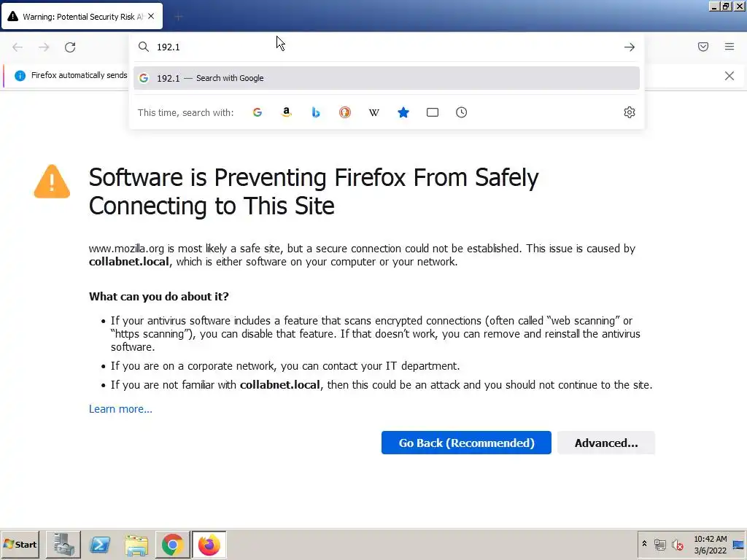Close the Warning: Potential Security Risk tab
The height and width of the screenshot is (560, 747).
[x=151, y=16]
